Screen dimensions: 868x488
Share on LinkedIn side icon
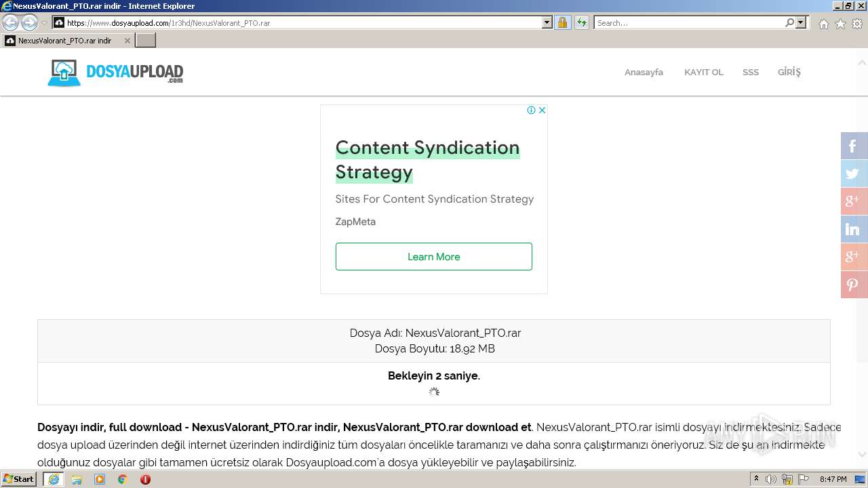[x=854, y=229]
